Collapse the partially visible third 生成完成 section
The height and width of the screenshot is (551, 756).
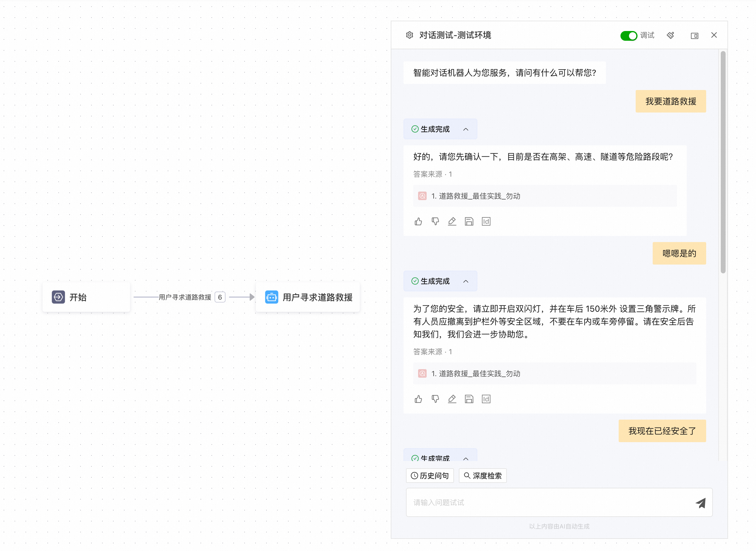pos(466,459)
